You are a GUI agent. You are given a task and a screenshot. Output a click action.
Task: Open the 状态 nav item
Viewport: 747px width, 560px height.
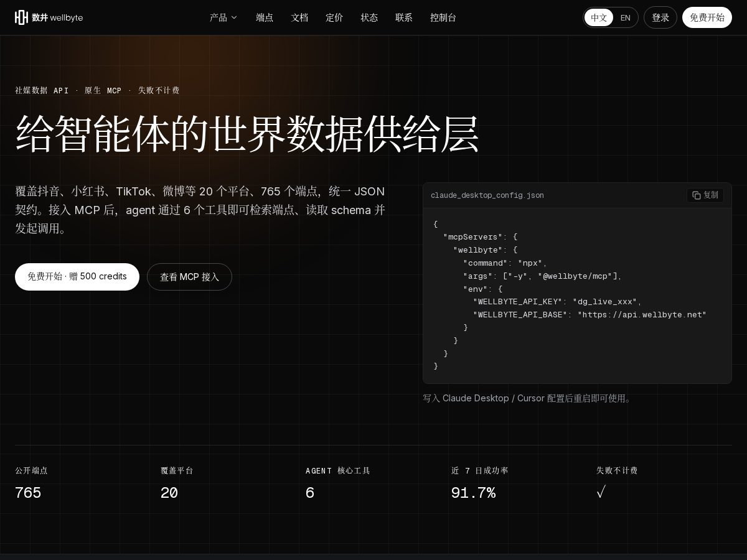pyautogui.click(x=369, y=17)
